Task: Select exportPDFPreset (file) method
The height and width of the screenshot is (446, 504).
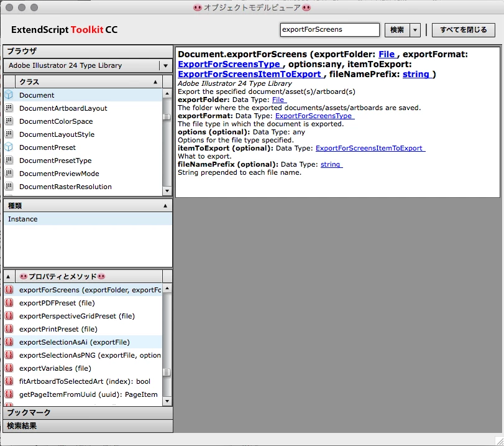Action: [x=83, y=303]
